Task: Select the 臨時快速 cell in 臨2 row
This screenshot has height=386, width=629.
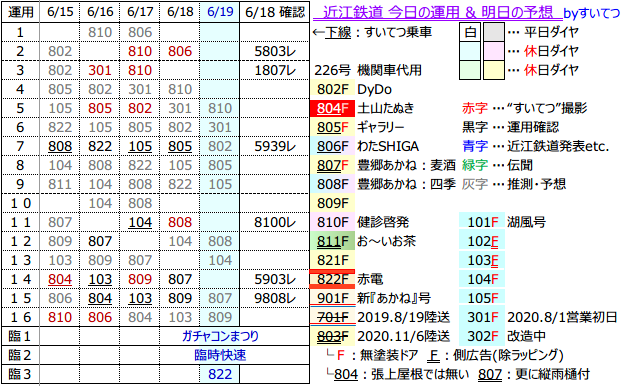Action: (220, 355)
